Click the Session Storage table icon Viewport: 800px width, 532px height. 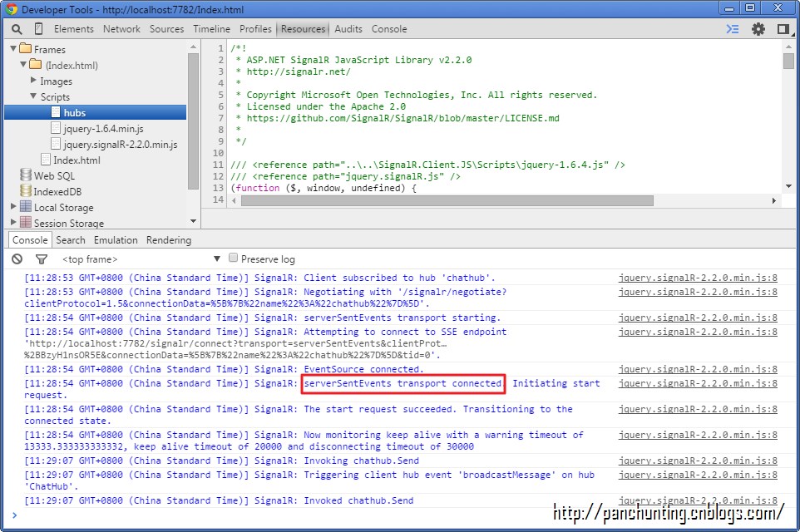tap(26, 223)
